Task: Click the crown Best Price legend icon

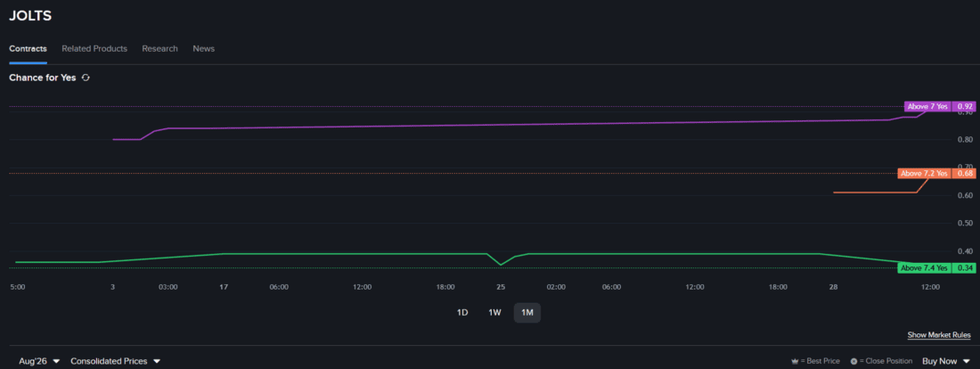Action: 795,362
